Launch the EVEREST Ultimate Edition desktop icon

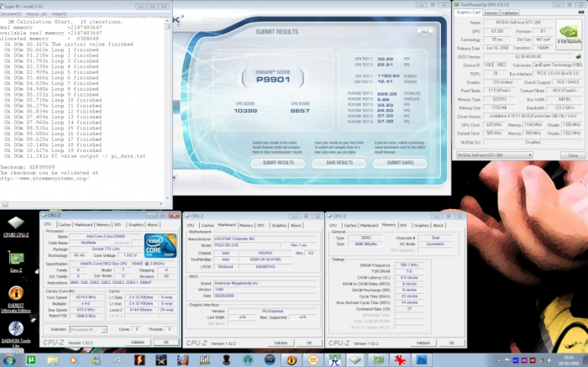click(x=16, y=299)
